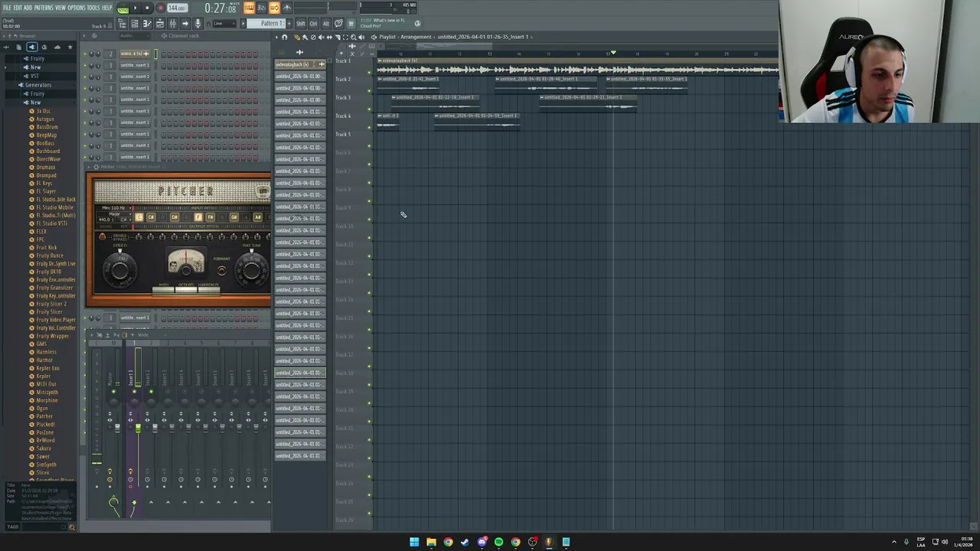
Task: Open the TOOLS menu
Action: click(93, 8)
